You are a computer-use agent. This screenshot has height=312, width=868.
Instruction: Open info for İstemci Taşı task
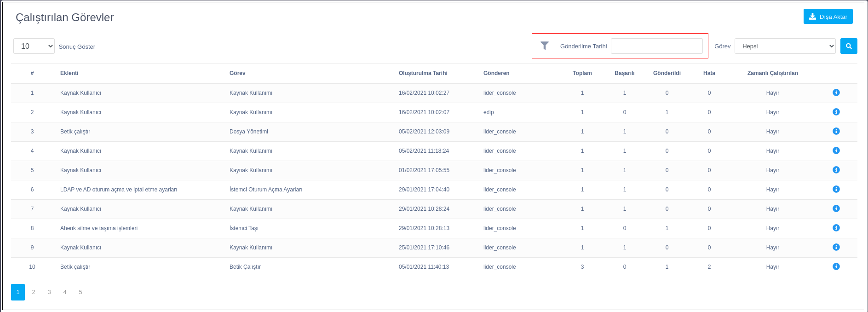(836, 228)
